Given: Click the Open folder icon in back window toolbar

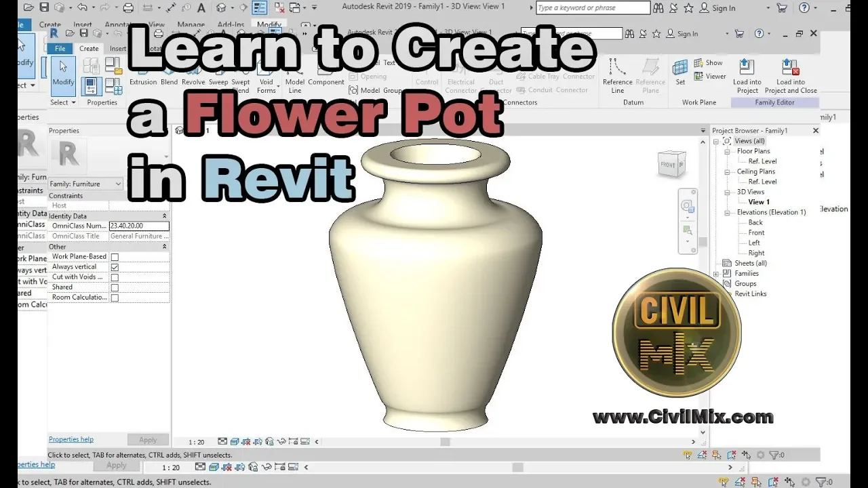Looking at the screenshot, I should pyautogui.click(x=27, y=8).
